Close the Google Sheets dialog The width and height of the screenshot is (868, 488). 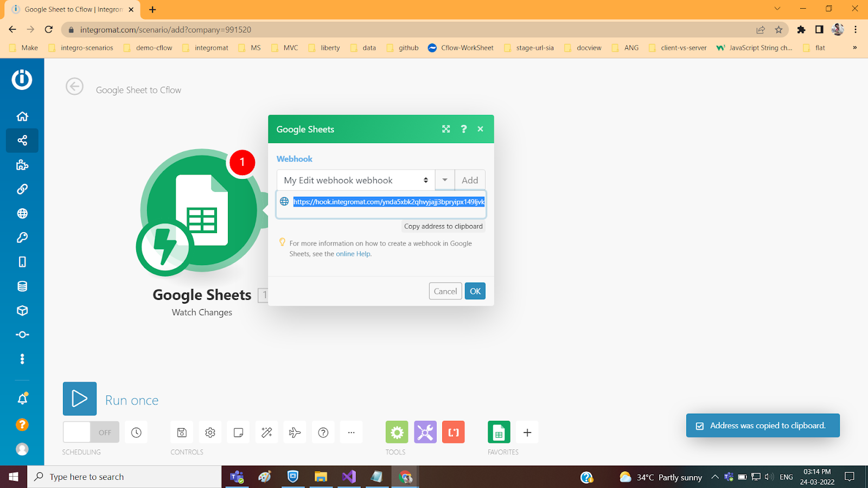click(x=480, y=129)
